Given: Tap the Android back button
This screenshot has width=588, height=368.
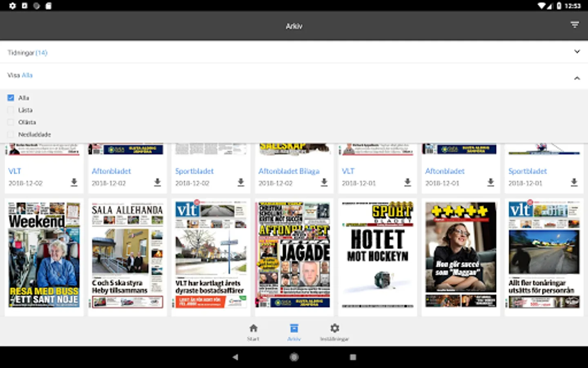Looking at the screenshot, I should (x=235, y=357).
